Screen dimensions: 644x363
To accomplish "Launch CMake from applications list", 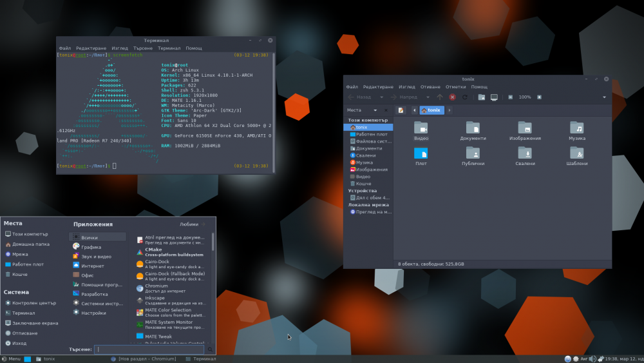I will tap(173, 252).
